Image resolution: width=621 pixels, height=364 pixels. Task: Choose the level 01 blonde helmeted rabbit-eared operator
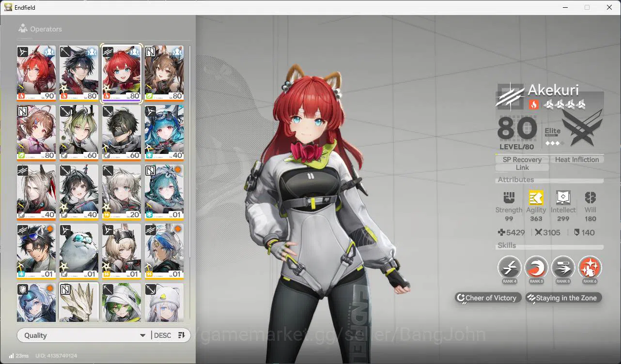tap(122, 252)
